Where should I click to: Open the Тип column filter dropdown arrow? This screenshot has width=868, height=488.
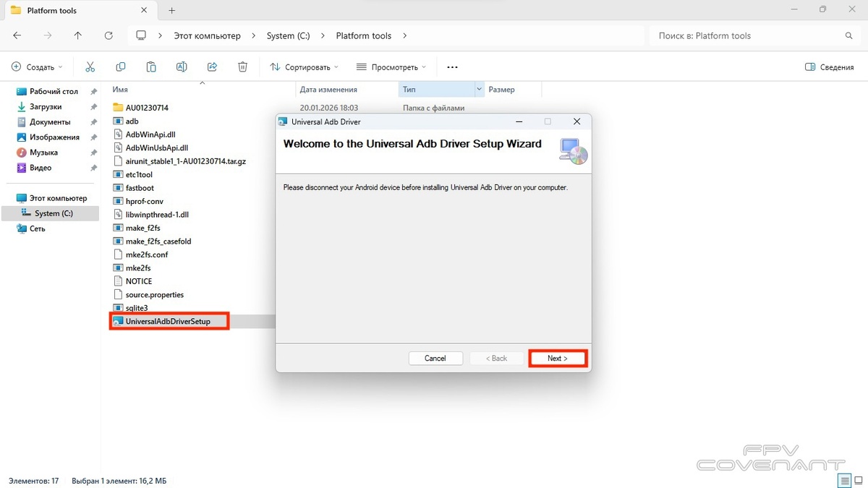click(479, 90)
